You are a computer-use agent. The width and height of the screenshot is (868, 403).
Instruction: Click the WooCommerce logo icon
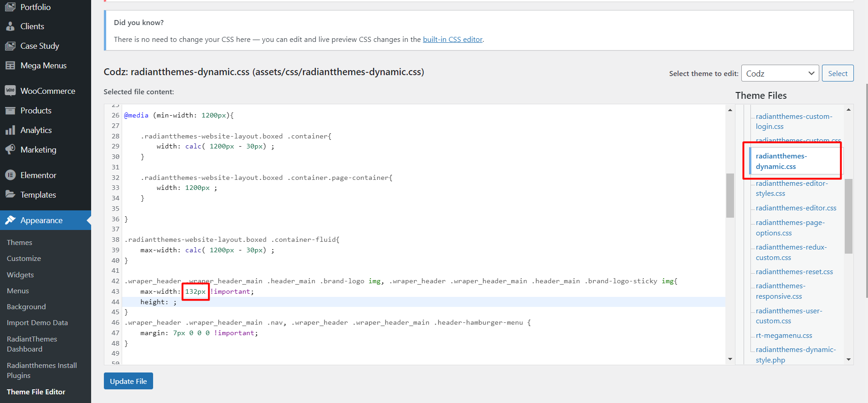pos(10,91)
